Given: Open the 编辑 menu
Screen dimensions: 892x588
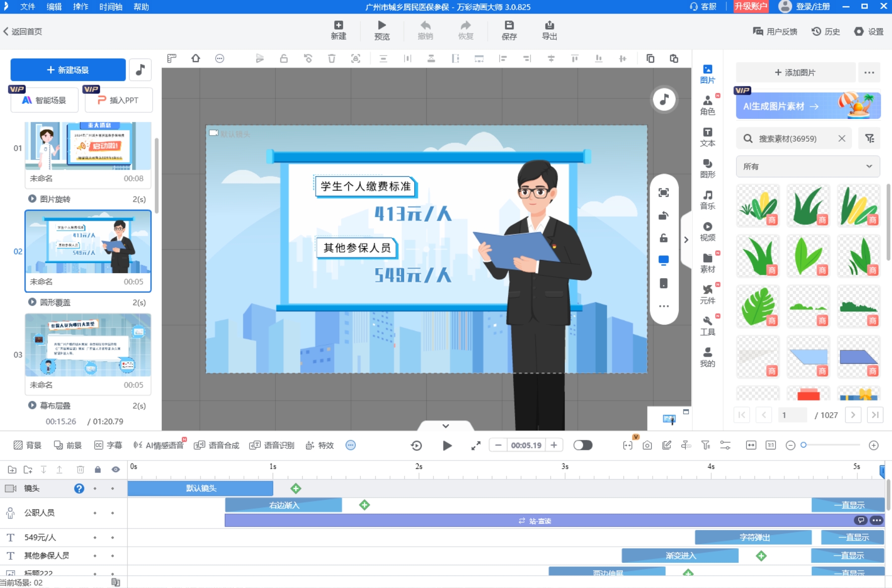Looking at the screenshot, I should pos(54,7).
